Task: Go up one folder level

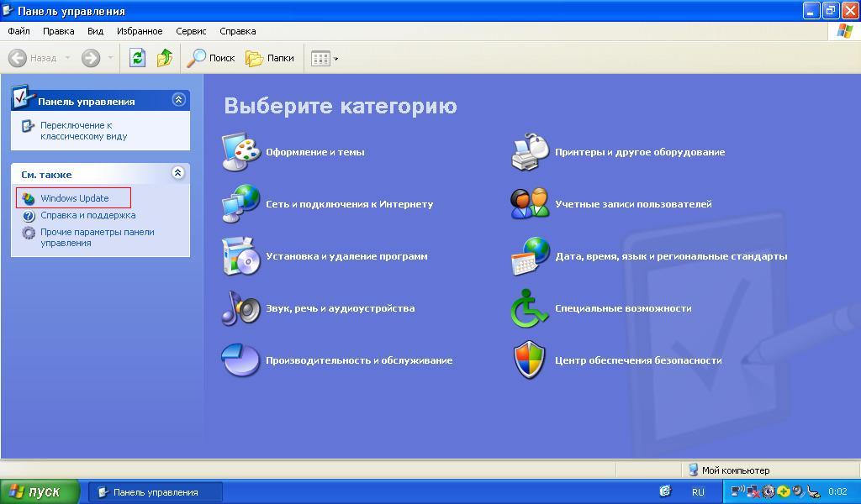Action: 164,58
